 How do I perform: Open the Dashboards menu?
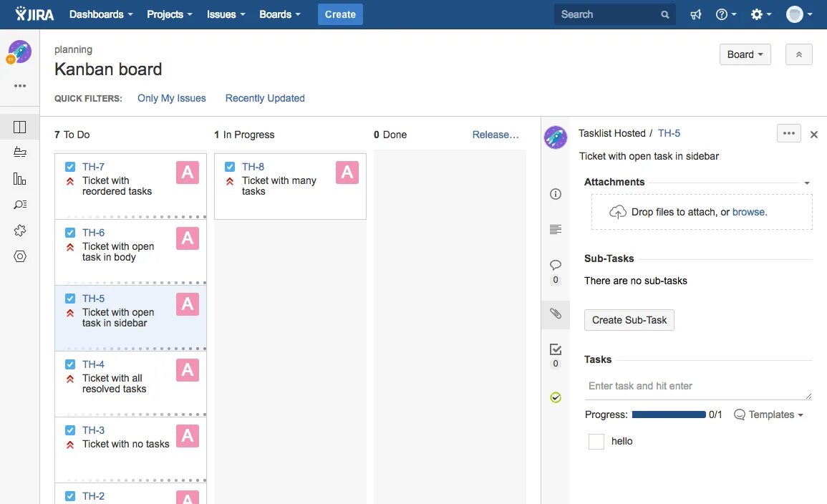(x=101, y=14)
